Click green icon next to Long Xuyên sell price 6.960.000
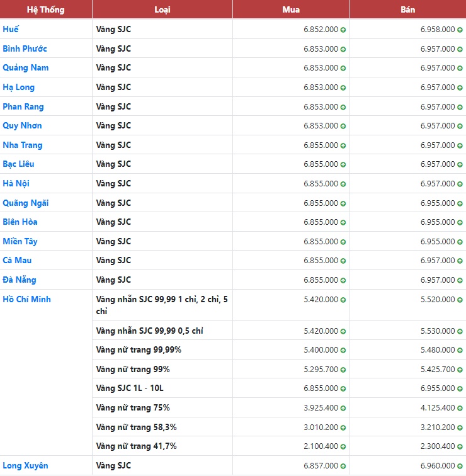Screen dimensions: 466x476 coord(460,466)
